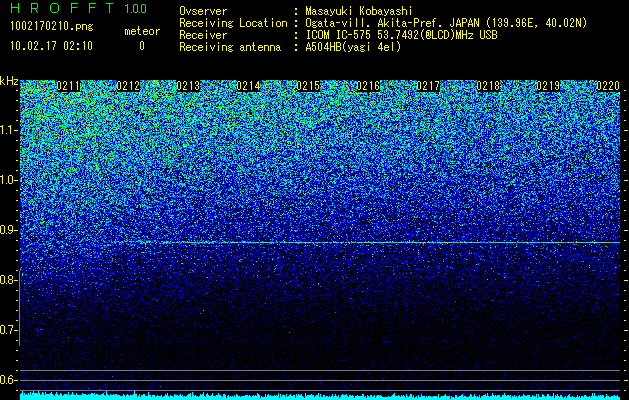Click the 0215 time marker

[x=308, y=86]
